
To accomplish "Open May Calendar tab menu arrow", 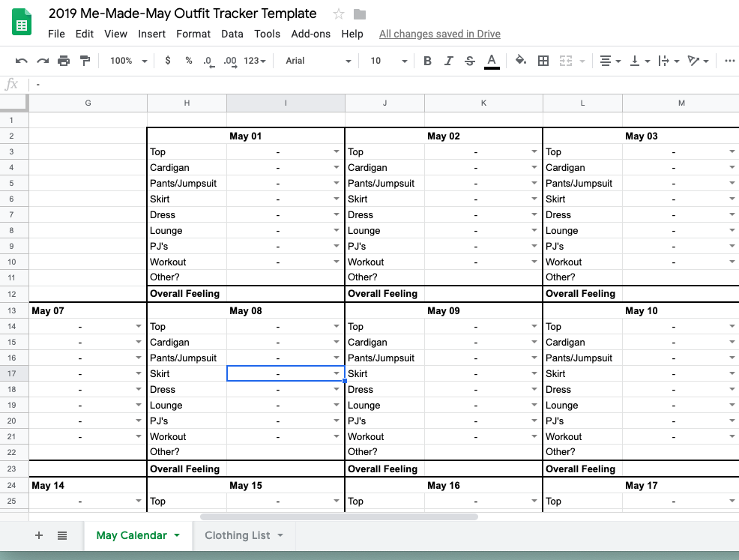I will pos(177,535).
